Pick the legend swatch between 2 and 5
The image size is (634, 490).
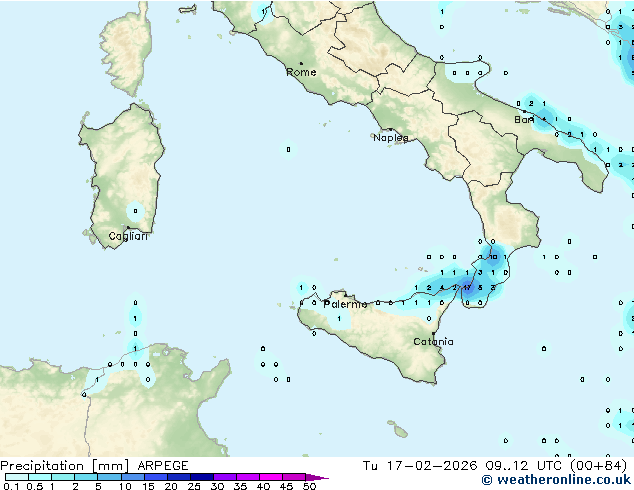[86, 477]
